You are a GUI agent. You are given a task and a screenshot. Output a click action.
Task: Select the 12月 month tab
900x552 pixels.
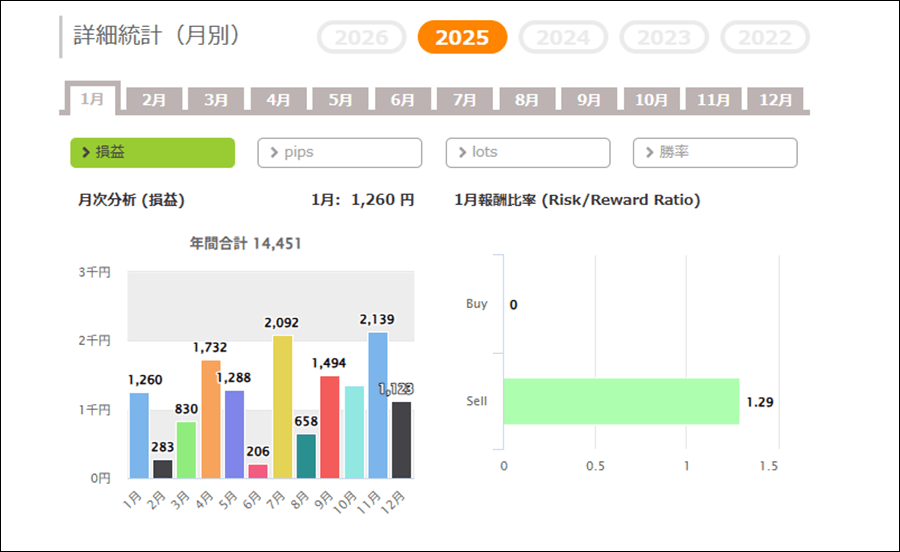(x=776, y=100)
